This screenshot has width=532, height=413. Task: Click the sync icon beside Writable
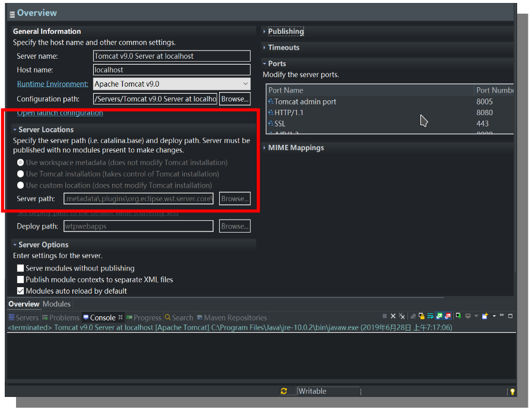coord(284,391)
